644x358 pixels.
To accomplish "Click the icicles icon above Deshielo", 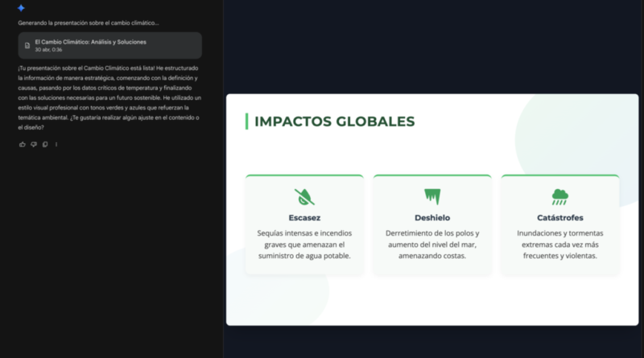I will point(432,196).
